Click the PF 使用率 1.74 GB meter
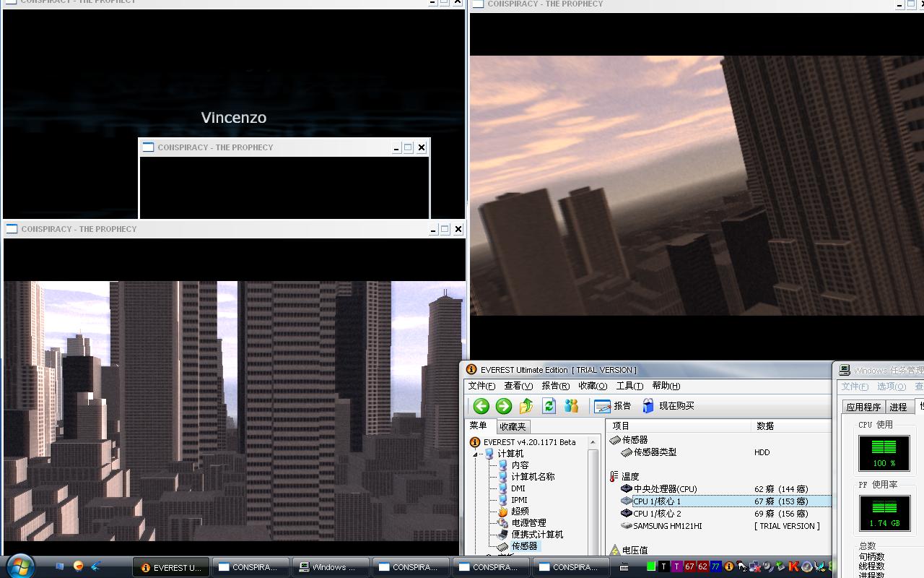The image size is (924, 578). point(884,513)
